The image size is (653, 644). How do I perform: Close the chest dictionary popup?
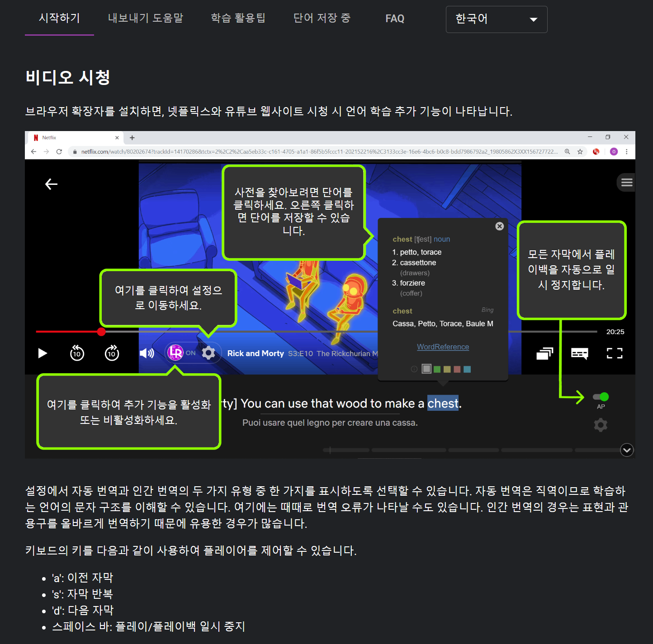click(500, 226)
